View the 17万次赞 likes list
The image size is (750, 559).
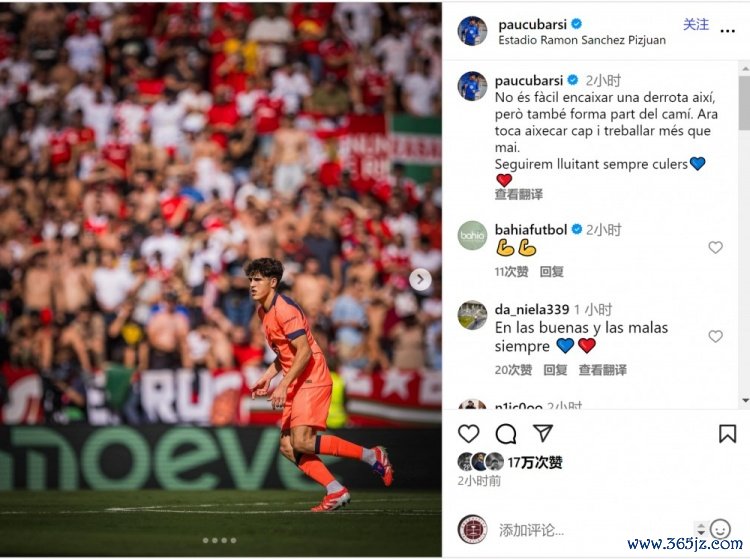click(x=535, y=462)
